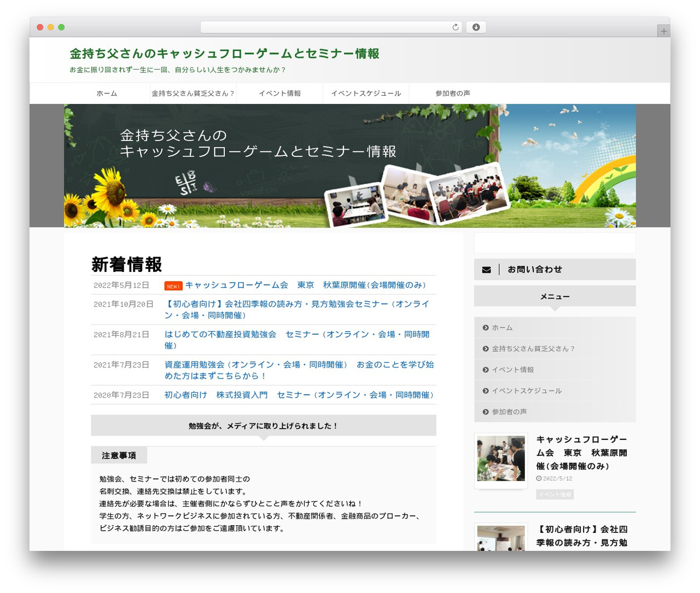
Task: Open 参加者の声 in the top navigation
Action: pyautogui.click(x=452, y=94)
